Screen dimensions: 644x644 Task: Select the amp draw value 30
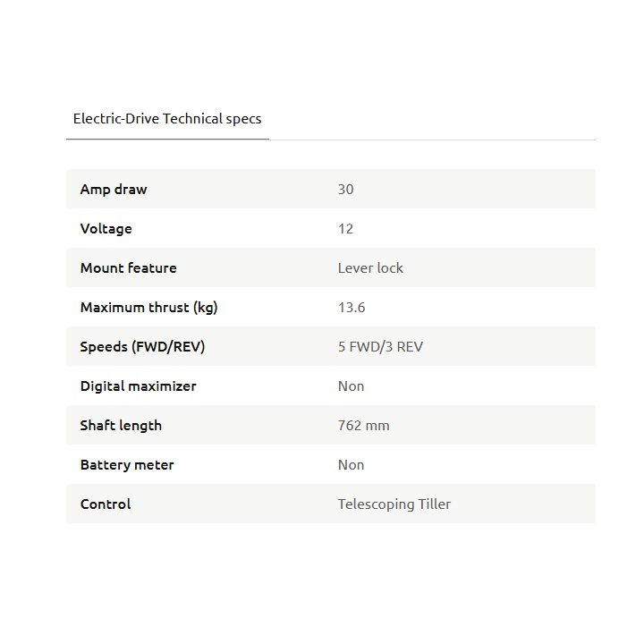(346, 190)
